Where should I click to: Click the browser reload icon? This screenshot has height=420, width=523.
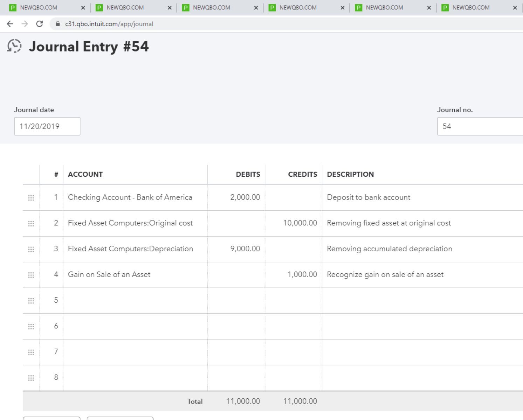40,24
